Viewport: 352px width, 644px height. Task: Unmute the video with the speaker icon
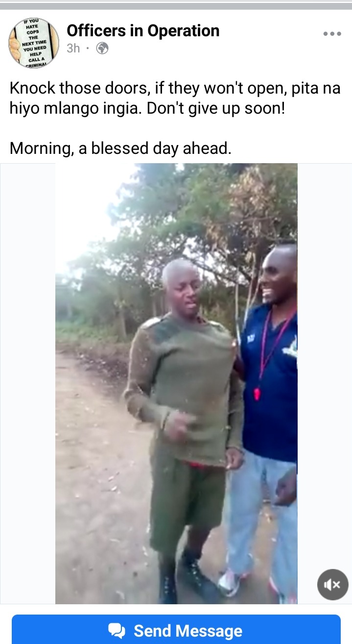pyautogui.click(x=332, y=584)
